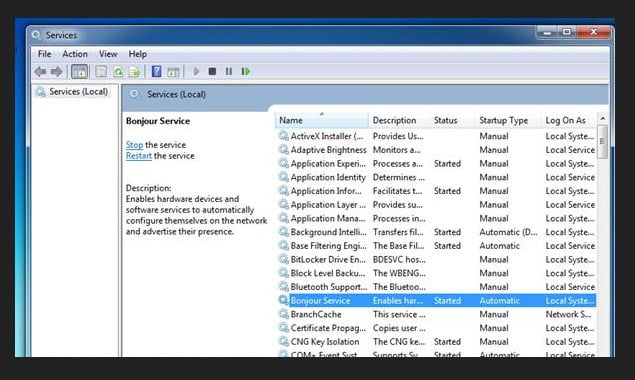Select the Application Identity service
Viewport: 635px width, 380px height.
click(436, 177)
